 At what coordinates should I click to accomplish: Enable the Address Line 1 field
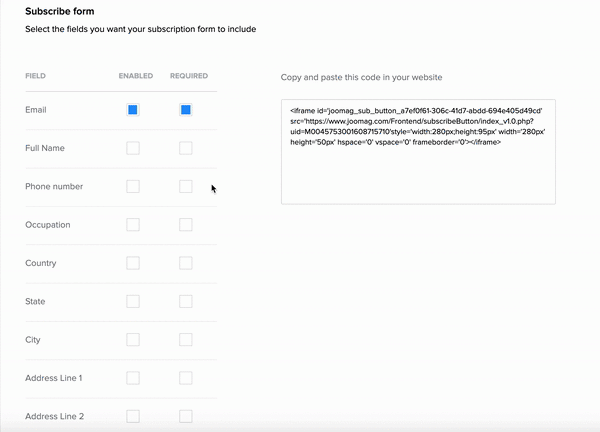click(133, 378)
